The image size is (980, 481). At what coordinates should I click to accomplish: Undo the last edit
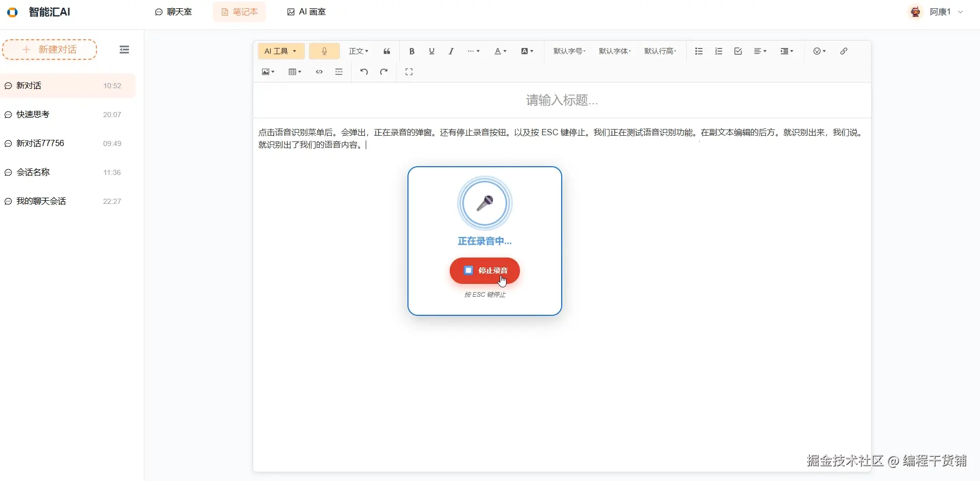tap(364, 72)
